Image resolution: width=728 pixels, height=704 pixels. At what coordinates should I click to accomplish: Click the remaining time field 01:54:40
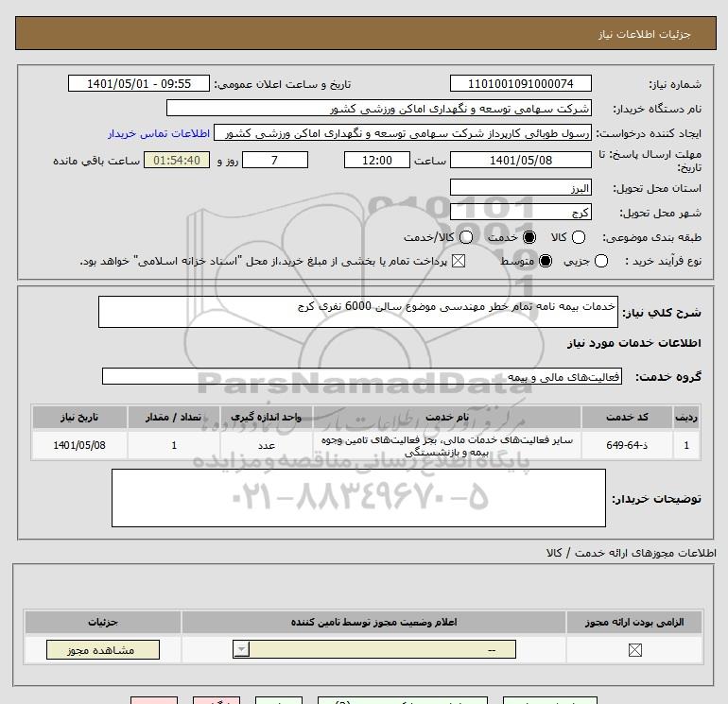tap(177, 160)
